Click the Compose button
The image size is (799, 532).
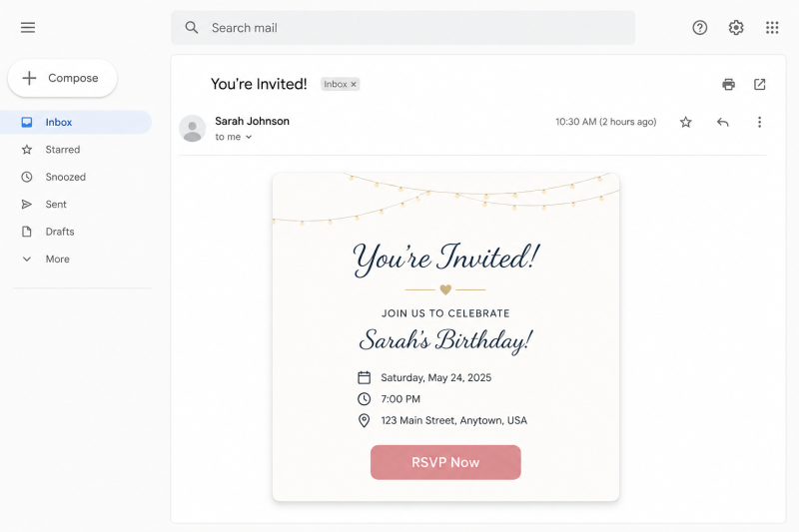click(62, 78)
